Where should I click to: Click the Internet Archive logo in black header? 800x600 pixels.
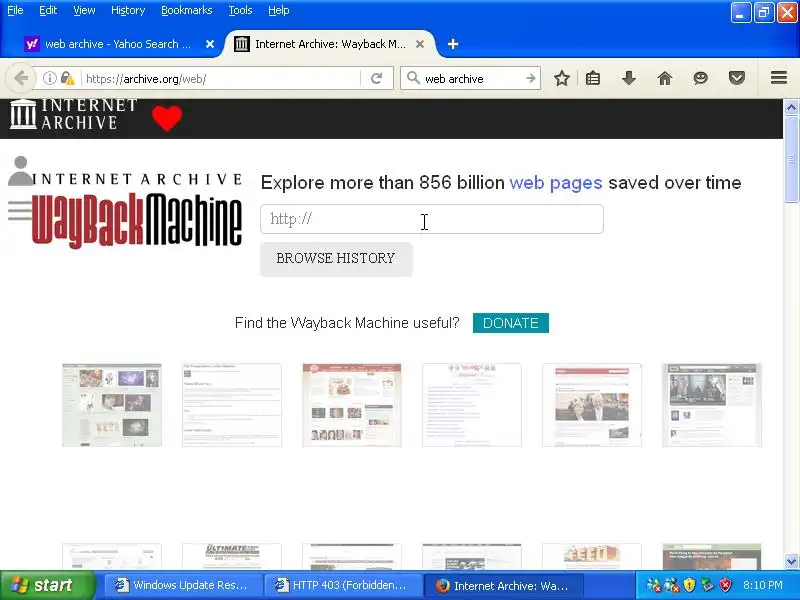pos(73,114)
